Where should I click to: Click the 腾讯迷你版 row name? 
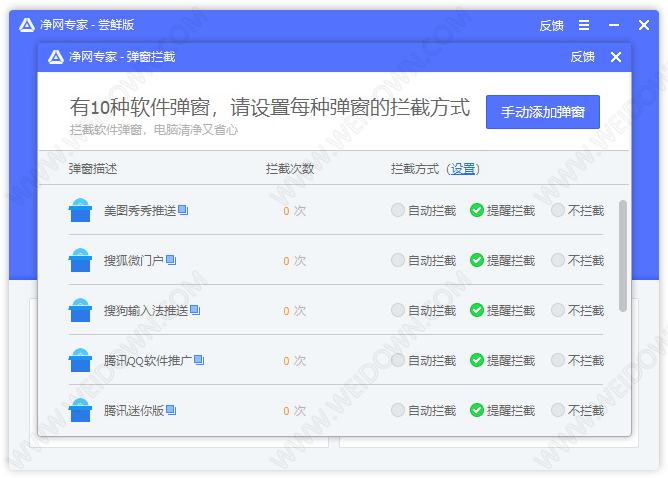(134, 410)
